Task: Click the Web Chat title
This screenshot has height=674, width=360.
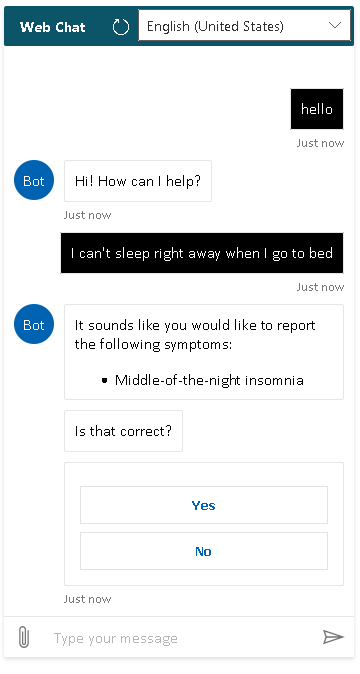Action: point(52,27)
